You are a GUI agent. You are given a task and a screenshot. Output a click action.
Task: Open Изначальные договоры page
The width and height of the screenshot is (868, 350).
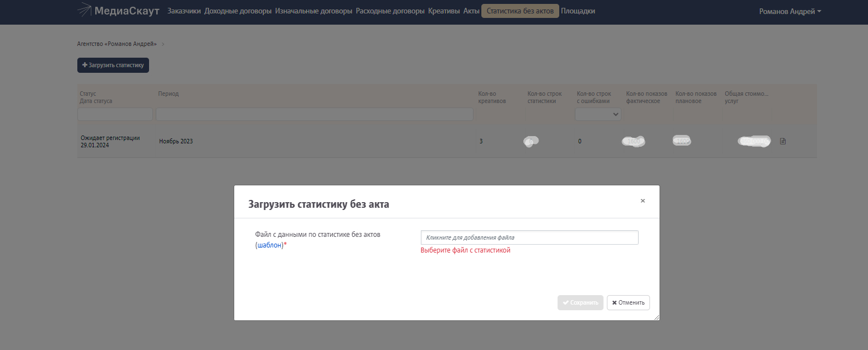click(x=314, y=11)
